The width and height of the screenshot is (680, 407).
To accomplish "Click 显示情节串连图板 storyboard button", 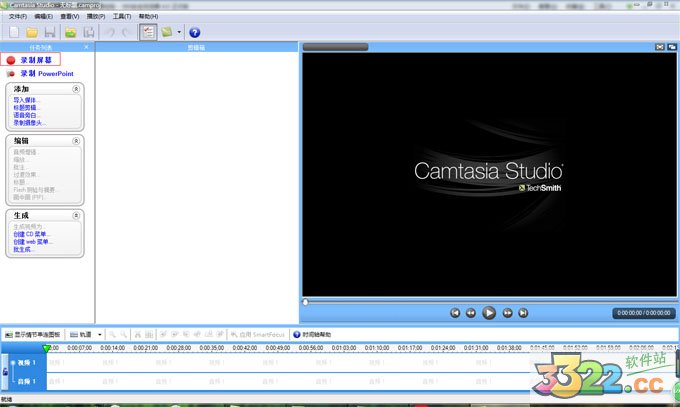I will 33,335.
